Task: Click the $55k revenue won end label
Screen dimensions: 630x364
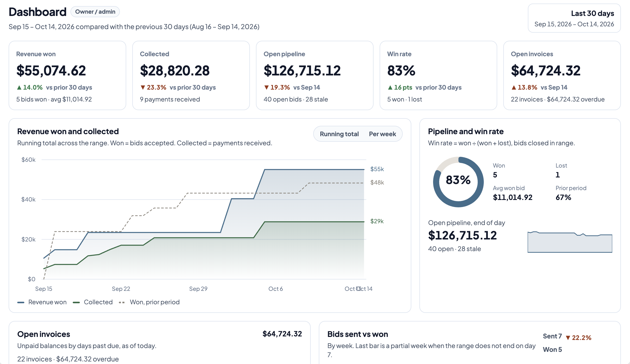Action: coord(377,169)
